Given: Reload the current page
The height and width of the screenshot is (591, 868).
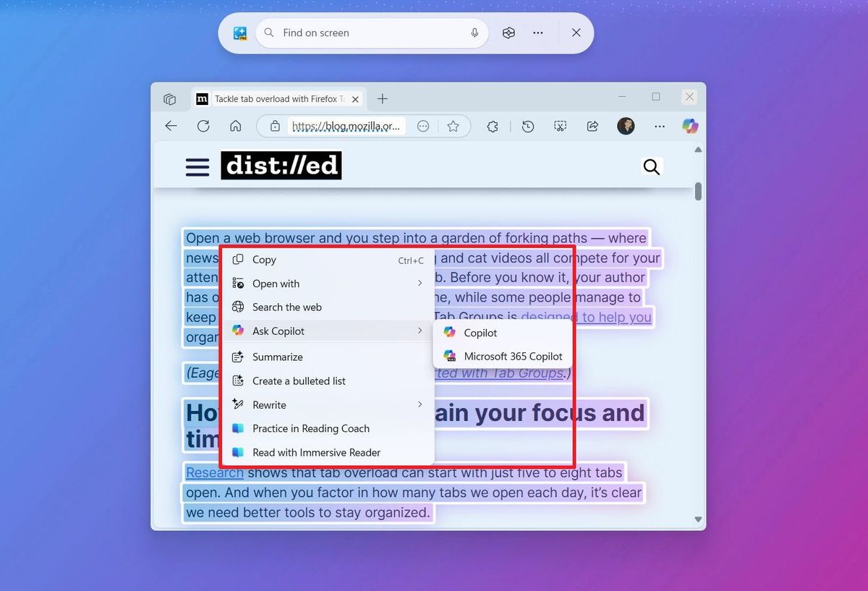Looking at the screenshot, I should [x=203, y=125].
